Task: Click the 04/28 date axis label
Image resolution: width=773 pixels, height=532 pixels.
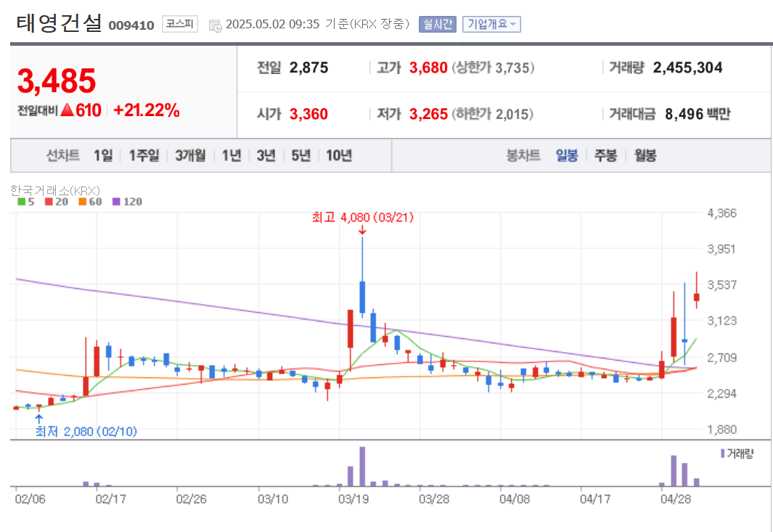Action: point(676,499)
